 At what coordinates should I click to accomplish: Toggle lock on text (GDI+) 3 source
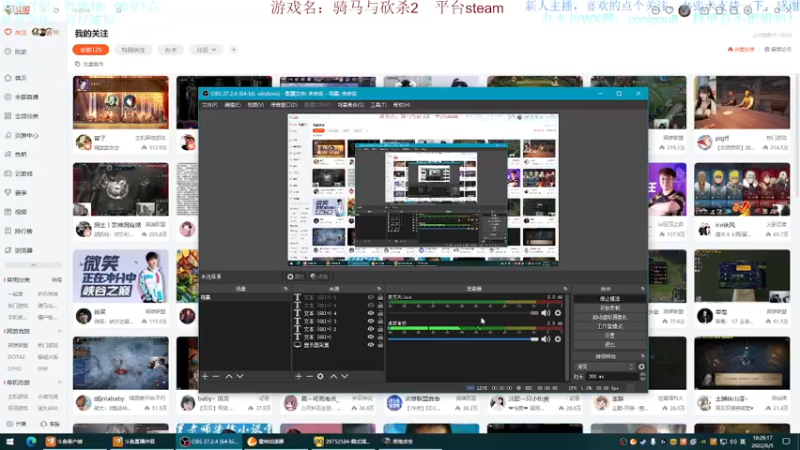(380, 321)
